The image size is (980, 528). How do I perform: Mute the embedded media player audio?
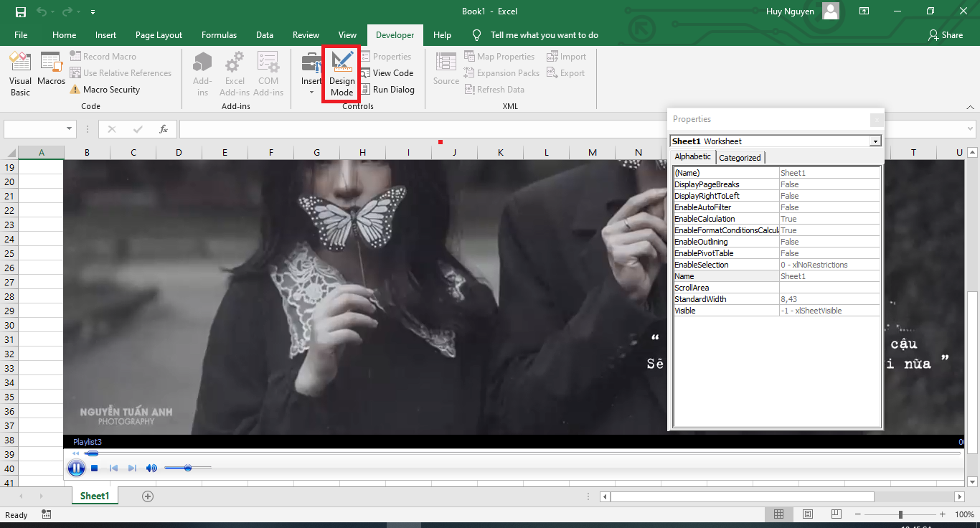coord(151,467)
